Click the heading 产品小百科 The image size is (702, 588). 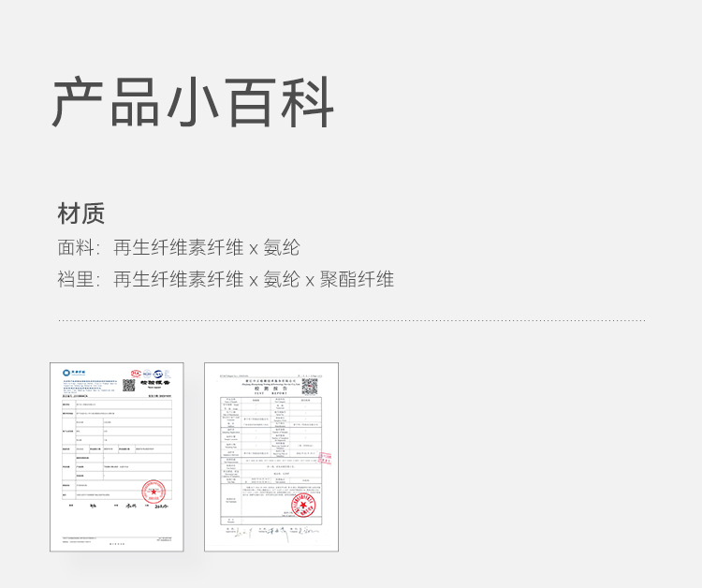pyautogui.click(x=193, y=102)
